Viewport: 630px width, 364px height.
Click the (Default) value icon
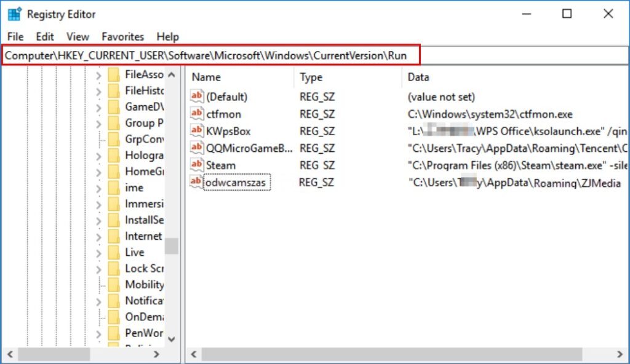click(197, 97)
